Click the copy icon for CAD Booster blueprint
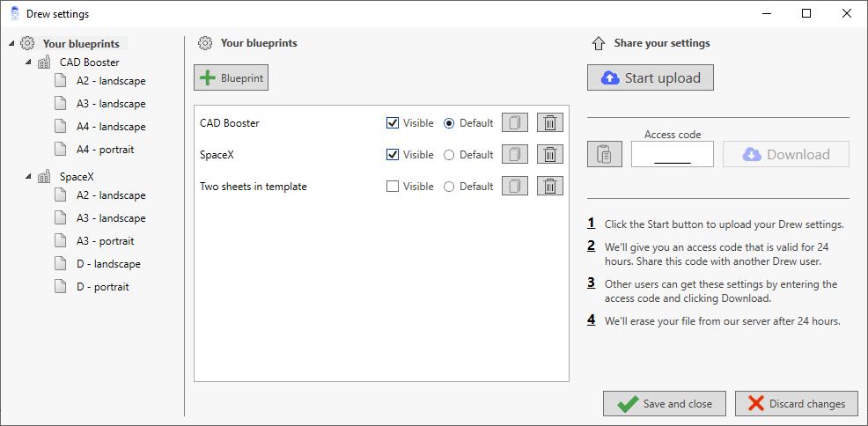This screenshot has height=426, width=868. (x=515, y=123)
